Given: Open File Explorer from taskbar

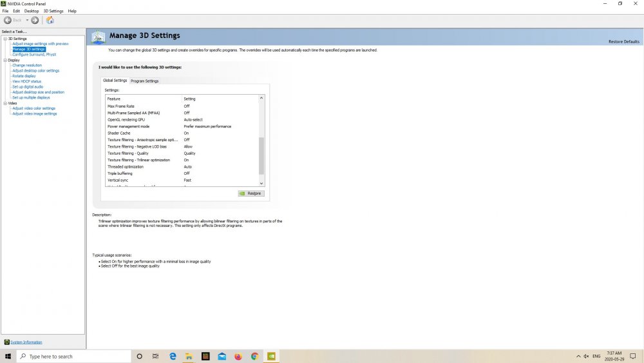Looking at the screenshot, I should [189, 357].
